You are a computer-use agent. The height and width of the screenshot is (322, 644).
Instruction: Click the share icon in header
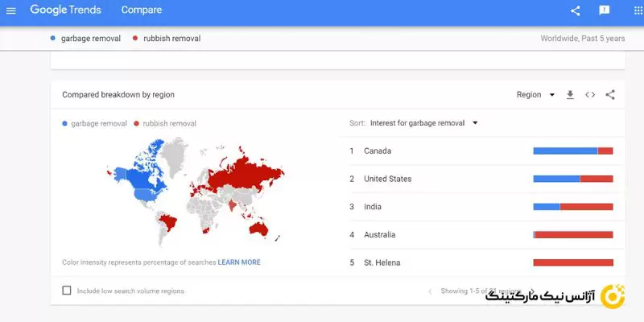(575, 10)
